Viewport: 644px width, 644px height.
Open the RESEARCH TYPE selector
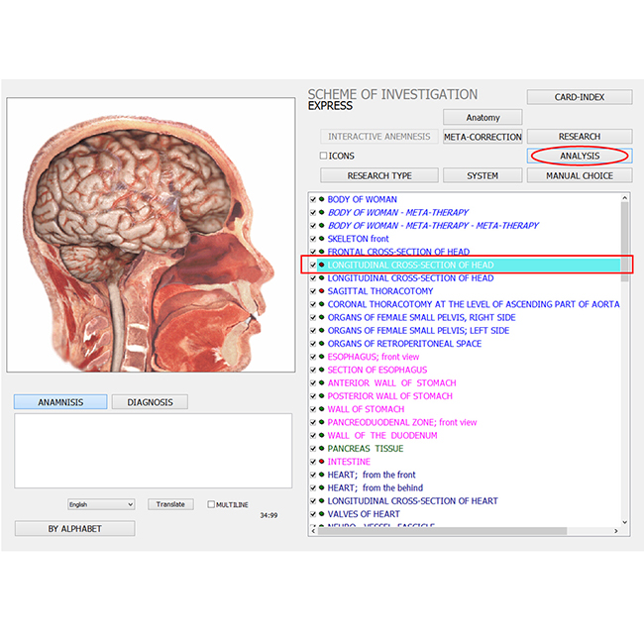(x=379, y=175)
